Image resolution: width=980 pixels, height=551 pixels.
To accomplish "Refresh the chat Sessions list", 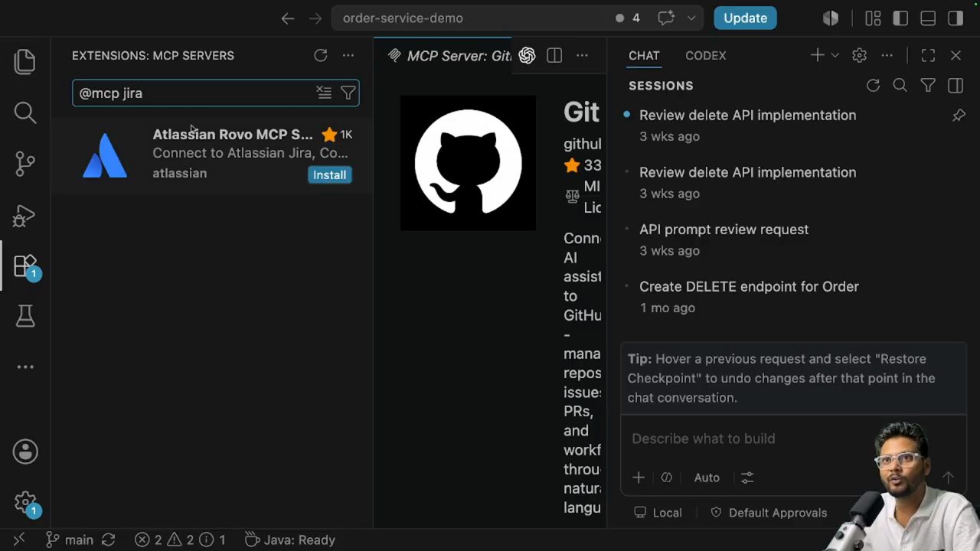I will tap(873, 86).
